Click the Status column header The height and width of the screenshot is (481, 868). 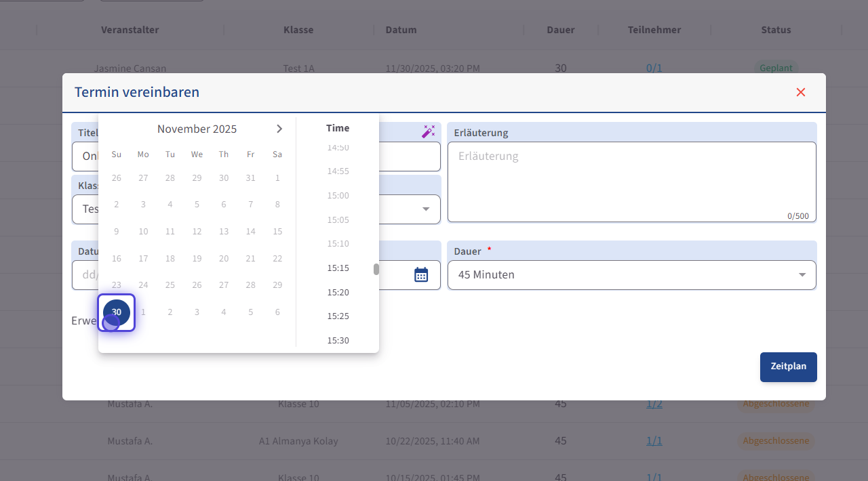coord(776,30)
